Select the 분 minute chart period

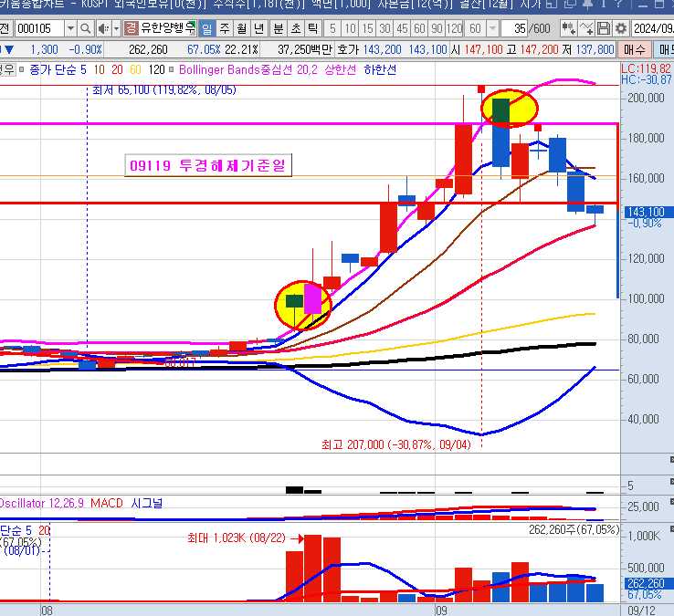pos(279,28)
